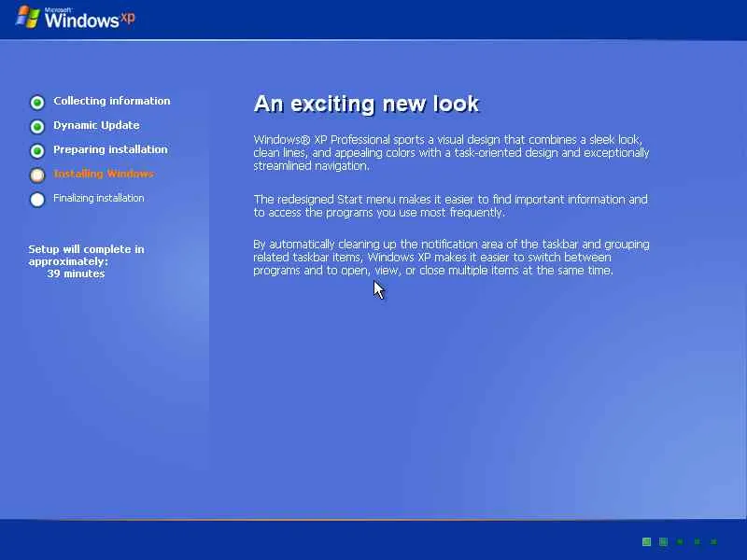Click the Dynamic Update green status bullet
Viewport: 747px width, 560px height.
tap(37, 127)
